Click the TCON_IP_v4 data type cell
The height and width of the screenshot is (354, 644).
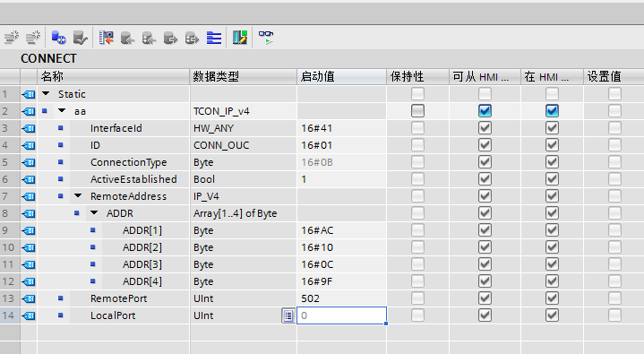pos(243,111)
